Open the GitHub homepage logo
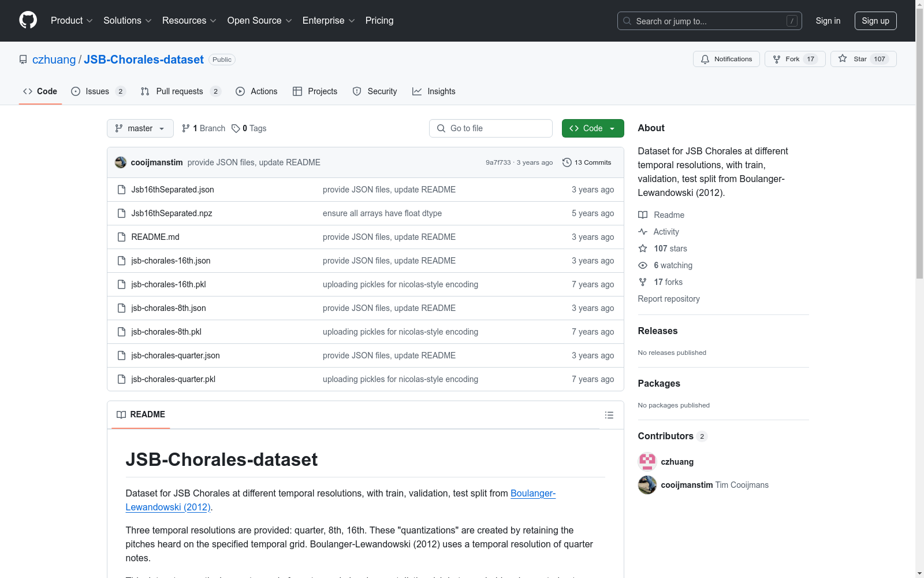924x578 pixels. click(x=28, y=20)
